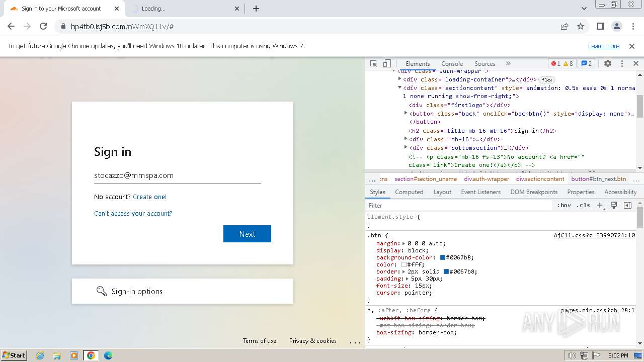
Task: Toggle the computed styles sidebar icon
Action: click(x=627, y=205)
